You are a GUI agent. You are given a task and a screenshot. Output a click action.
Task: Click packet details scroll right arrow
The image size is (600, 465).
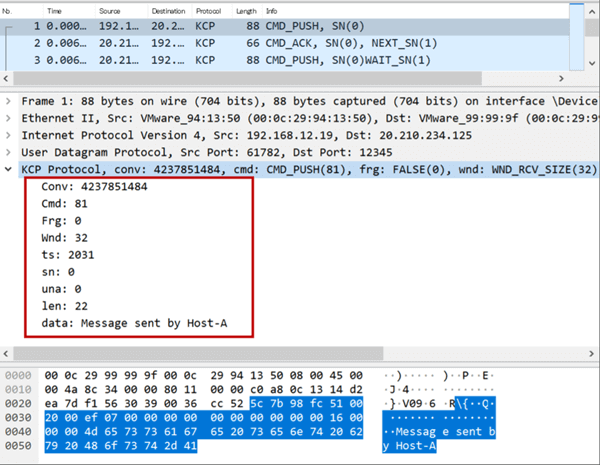tap(592, 353)
